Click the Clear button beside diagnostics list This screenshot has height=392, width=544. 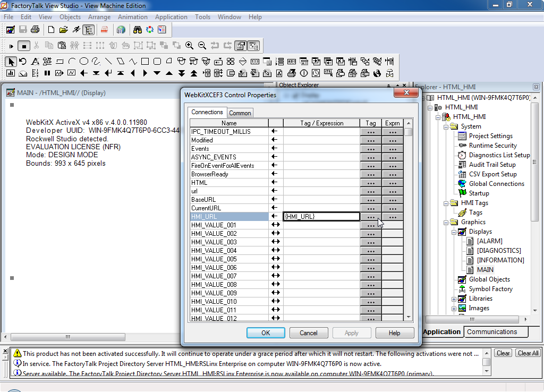(x=503, y=353)
